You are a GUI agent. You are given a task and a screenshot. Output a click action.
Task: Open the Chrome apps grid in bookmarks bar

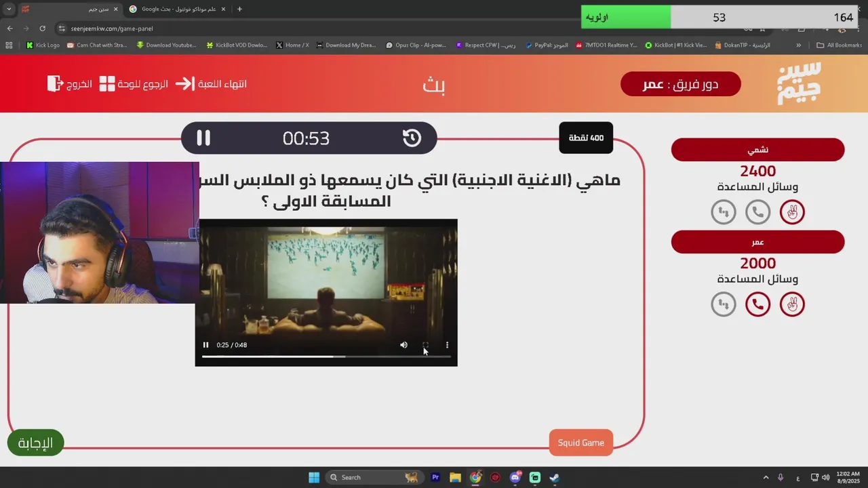click(9, 45)
